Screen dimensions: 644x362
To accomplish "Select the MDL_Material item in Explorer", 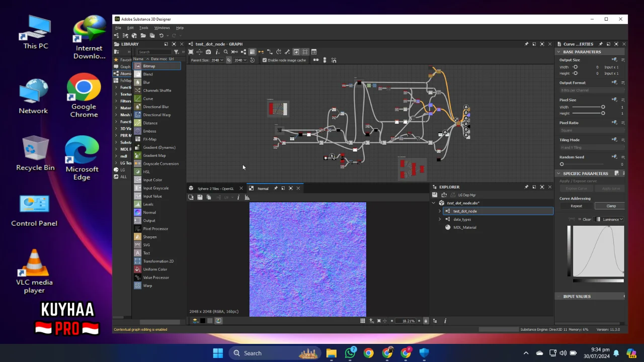I will pos(464,227).
